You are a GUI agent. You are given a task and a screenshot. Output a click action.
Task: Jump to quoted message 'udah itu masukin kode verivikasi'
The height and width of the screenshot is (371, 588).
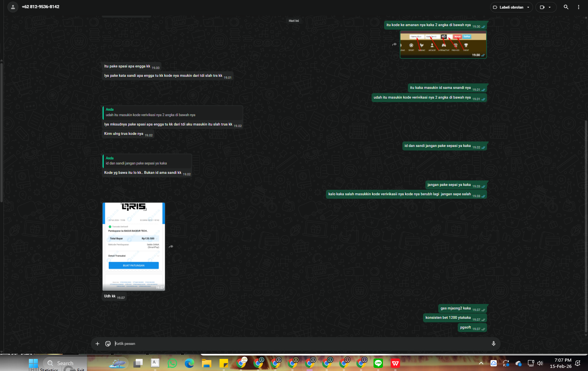click(x=173, y=112)
